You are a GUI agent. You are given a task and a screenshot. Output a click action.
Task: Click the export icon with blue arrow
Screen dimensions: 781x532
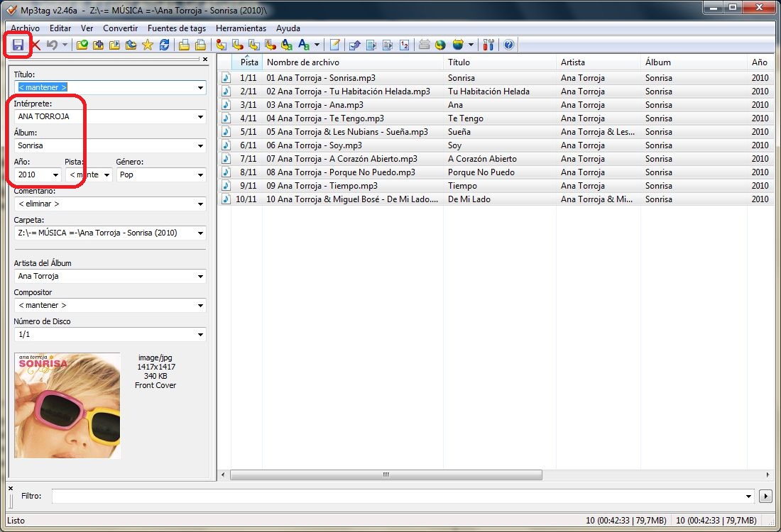point(354,45)
